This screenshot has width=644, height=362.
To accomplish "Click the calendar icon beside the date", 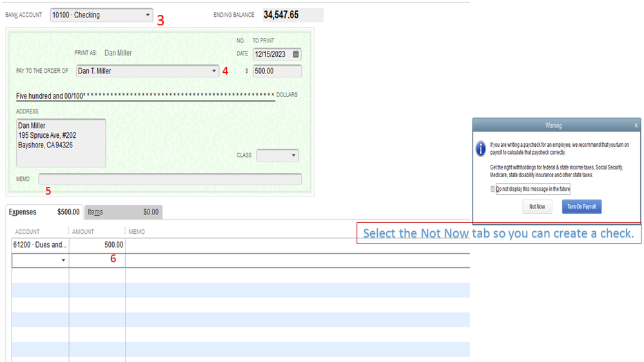I will click(296, 54).
